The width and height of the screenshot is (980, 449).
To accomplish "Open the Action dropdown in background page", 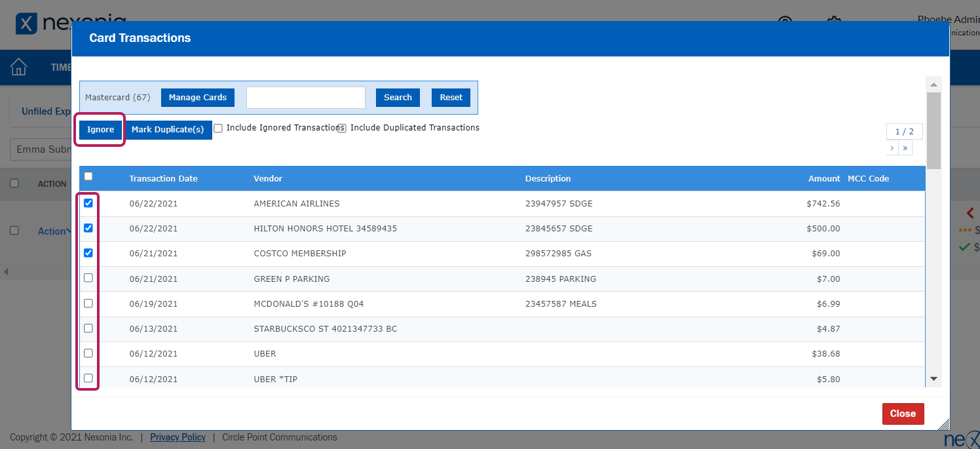I will pyautogui.click(x=54, y=231).
